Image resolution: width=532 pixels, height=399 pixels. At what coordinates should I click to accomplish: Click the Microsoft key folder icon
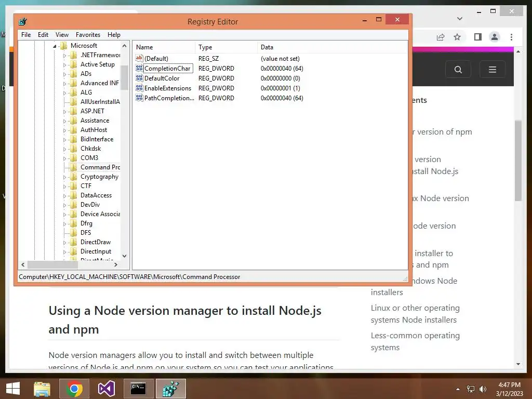point(64,46)
